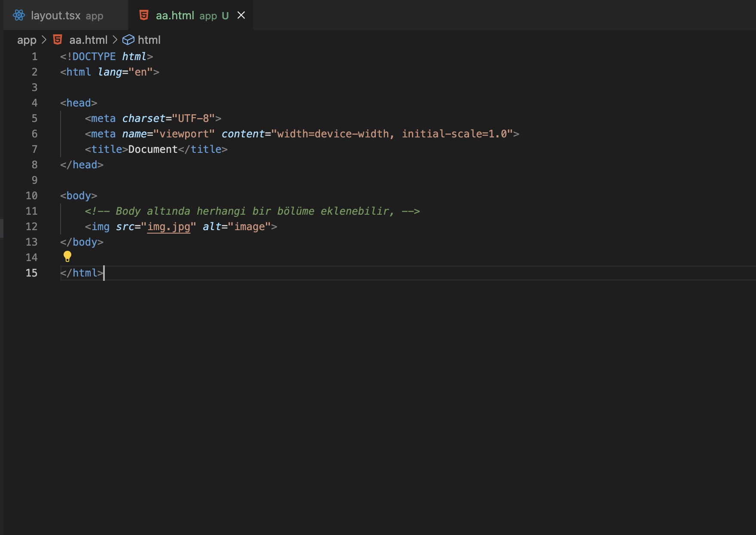This screenshot has width=756, height=535.
Task: Click the React icon on layout.tsx tab
Action: [19, 15]
